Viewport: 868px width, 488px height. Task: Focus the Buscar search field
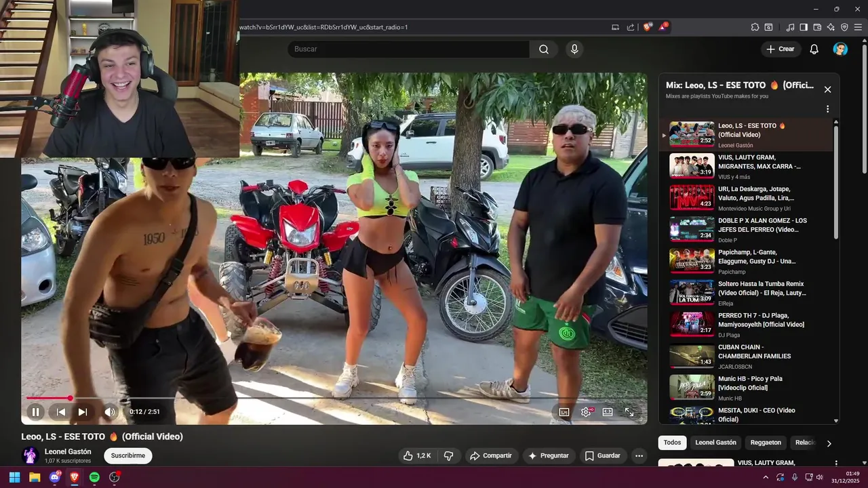[408, 49]
